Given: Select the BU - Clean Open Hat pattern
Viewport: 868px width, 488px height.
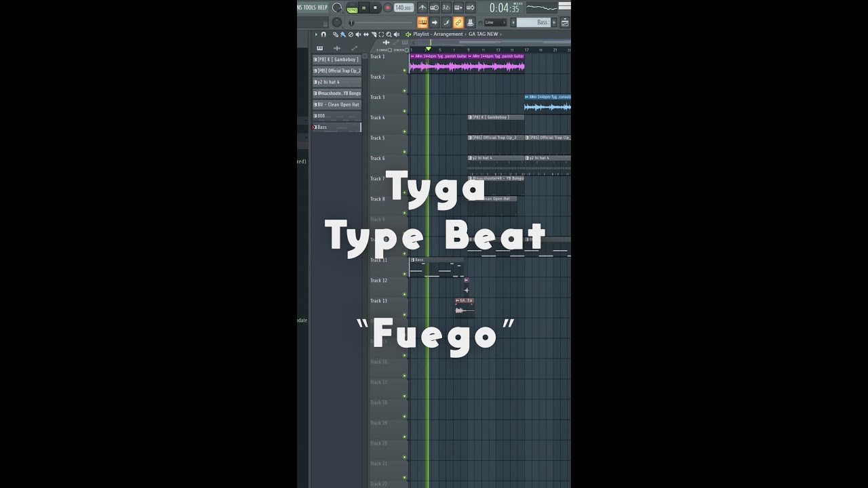Looking at the screenshot, I should [x=336, y=104].
